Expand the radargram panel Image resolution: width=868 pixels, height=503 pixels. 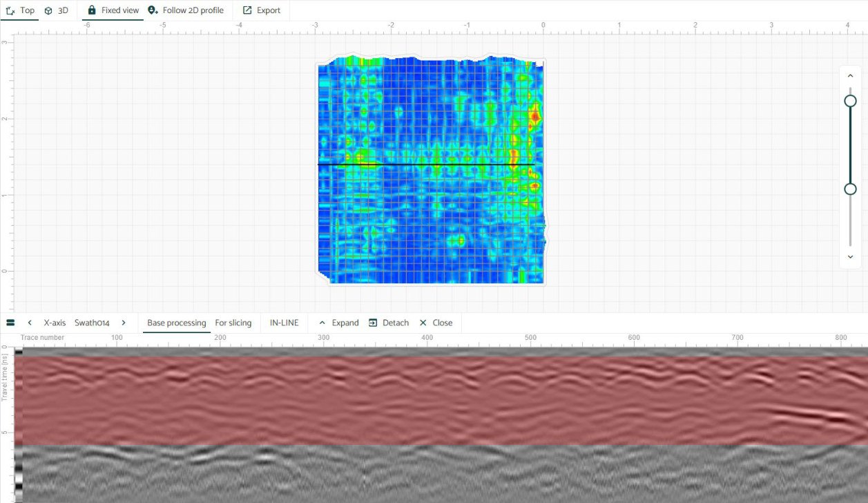338,323
